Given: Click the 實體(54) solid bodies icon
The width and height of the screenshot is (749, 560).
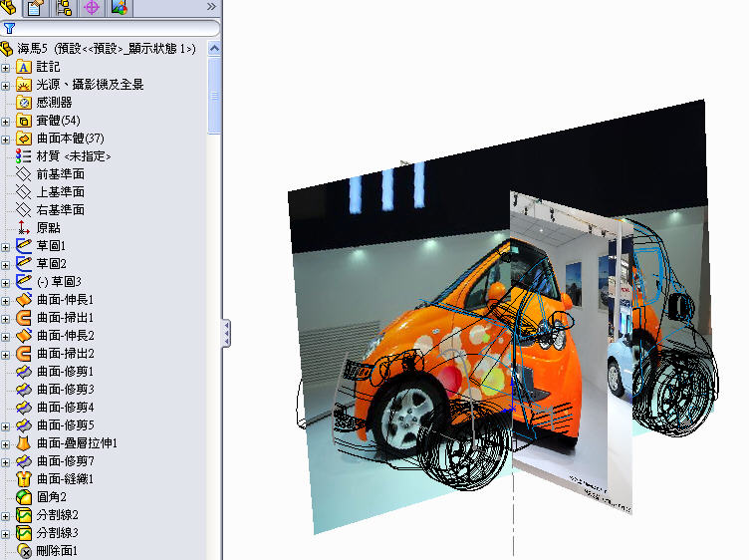Looking at the screenshot, I should pyautogui.click(x=24, y=121).
